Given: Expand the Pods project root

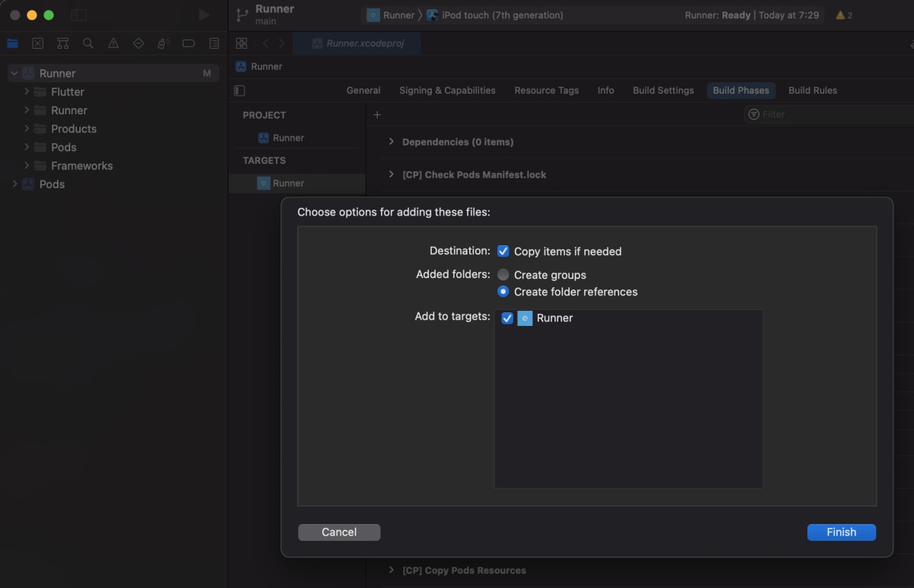Looking at the screenshot, I should (x=14, y=184).
